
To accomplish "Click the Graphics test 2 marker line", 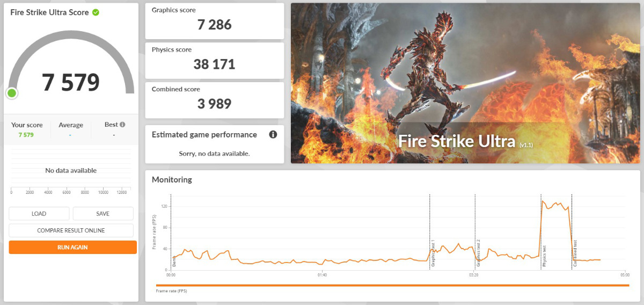I will tap(475, 231).
